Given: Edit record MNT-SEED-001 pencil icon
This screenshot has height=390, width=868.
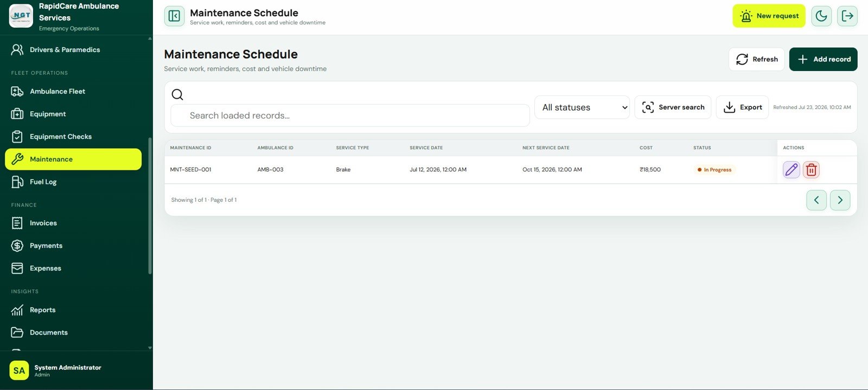Looking at the screenshot, I should (792, 170).
